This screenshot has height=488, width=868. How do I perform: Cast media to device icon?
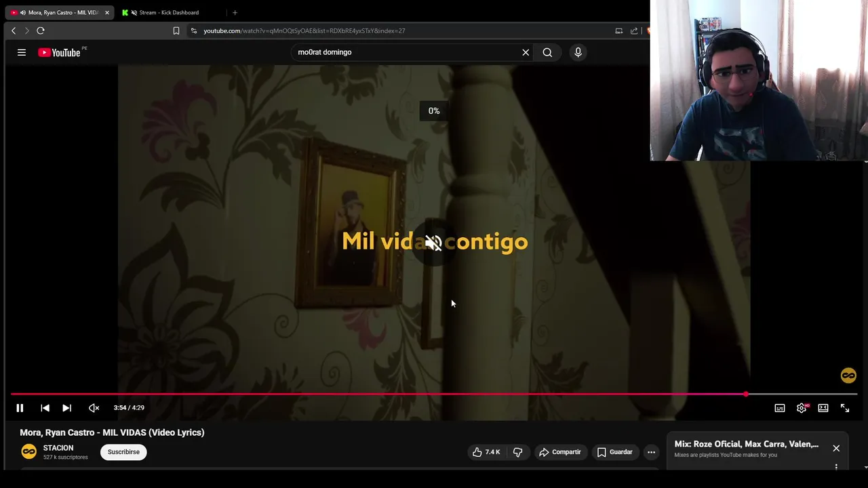coord(618,30)
